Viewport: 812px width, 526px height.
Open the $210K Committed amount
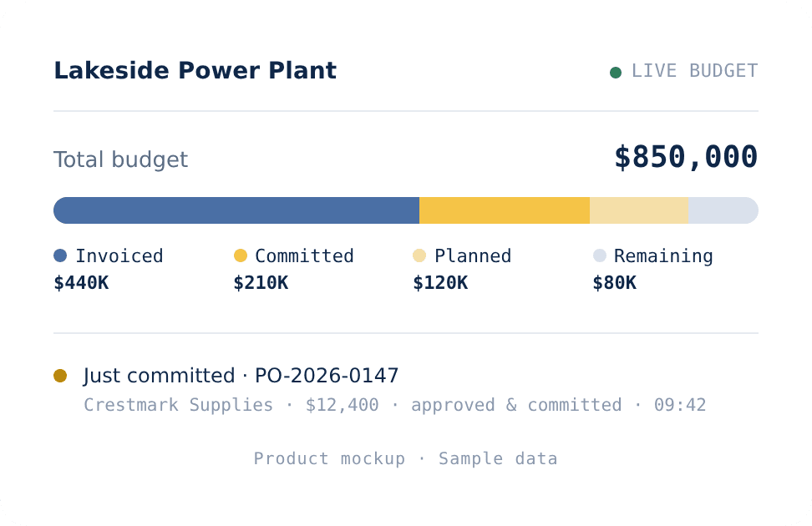[x=261, y=283]
